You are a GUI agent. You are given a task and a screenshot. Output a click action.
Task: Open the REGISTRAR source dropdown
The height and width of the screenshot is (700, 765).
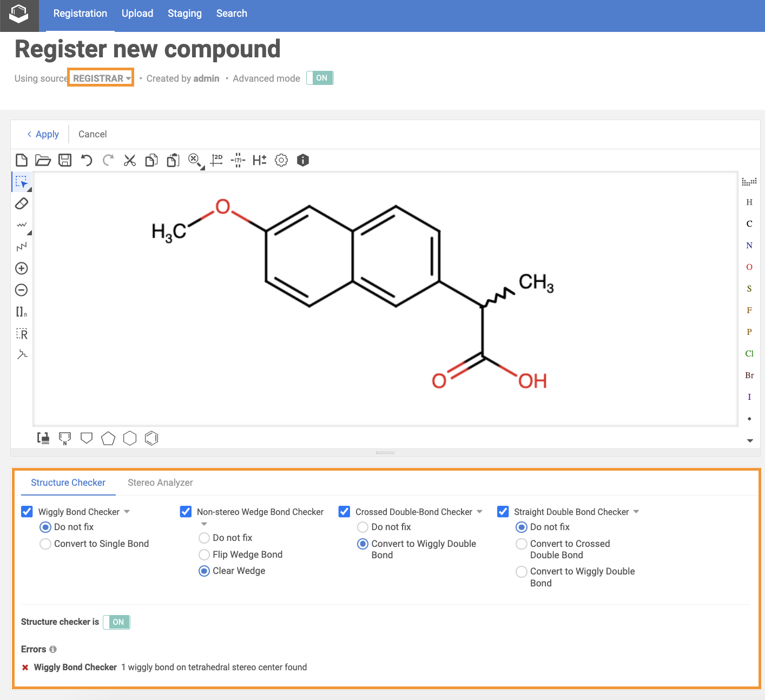(100, 77)
